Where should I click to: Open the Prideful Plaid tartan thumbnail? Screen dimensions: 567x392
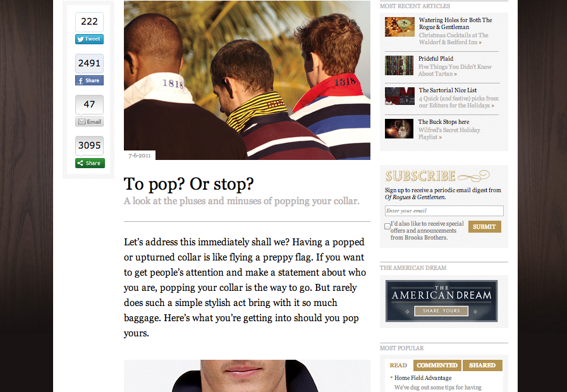coord(399,66)
